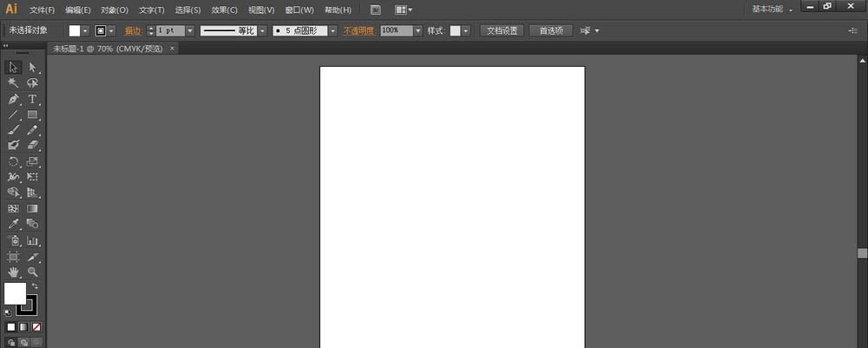Select the Shape Builder tool
Image resolution: width=868 pixels, height=348 pixels.
click(14, 193)
